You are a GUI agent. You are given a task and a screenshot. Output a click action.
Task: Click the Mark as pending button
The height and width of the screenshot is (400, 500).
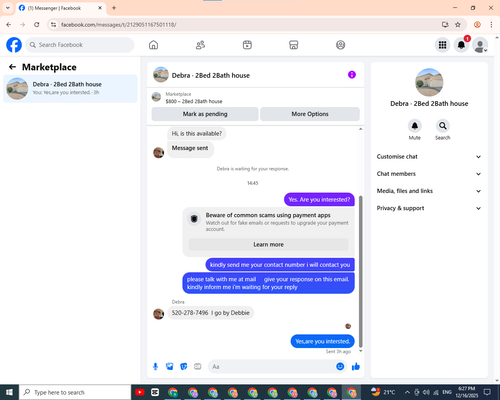click(x=205, y=114)
